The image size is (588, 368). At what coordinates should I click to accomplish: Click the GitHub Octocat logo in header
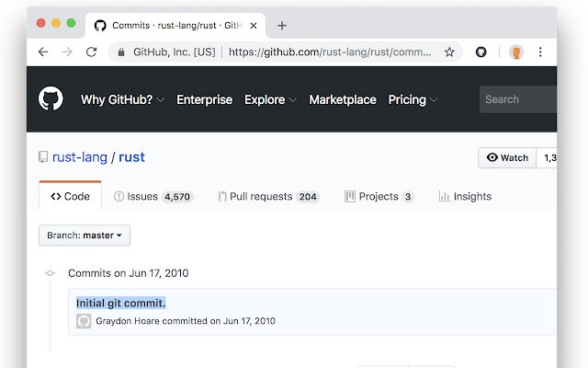[x=51, y=98]
